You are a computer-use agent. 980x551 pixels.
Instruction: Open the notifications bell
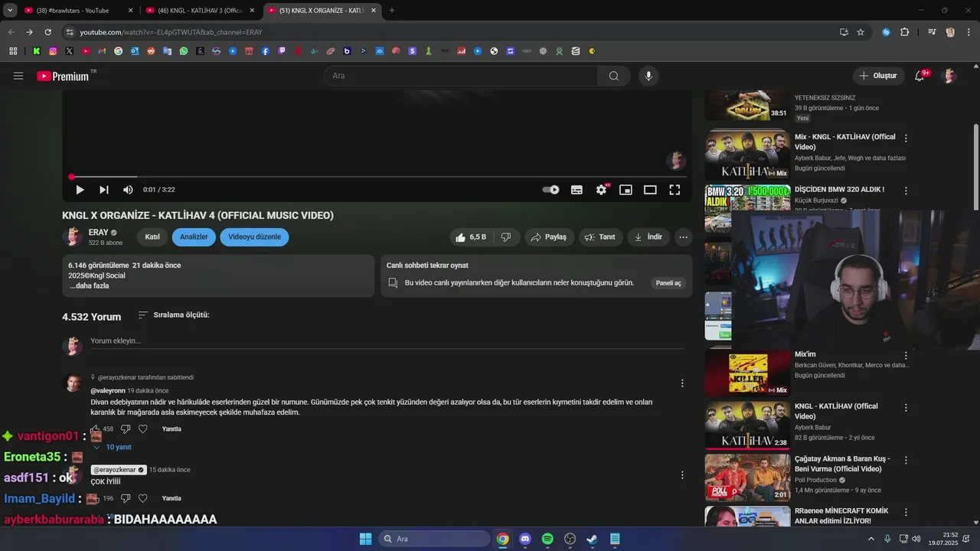click(x=920, y=76)
